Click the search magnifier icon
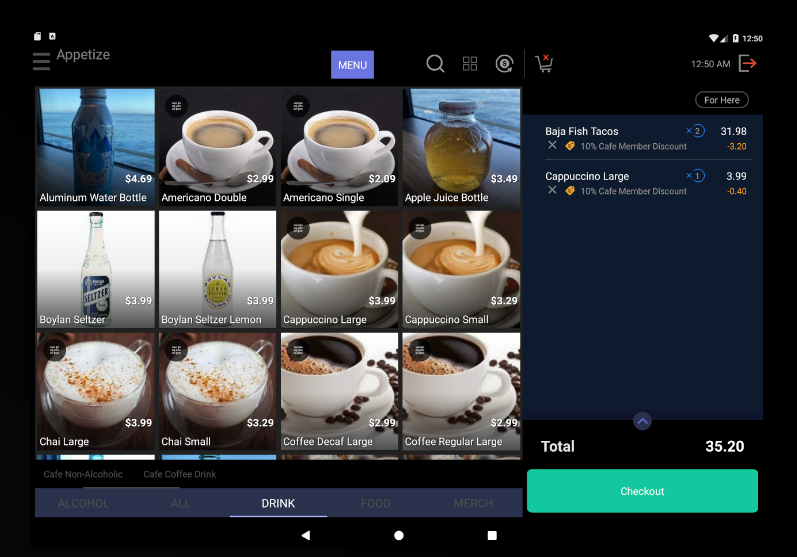This screenshot has height=557, width=797. [435, 64]
